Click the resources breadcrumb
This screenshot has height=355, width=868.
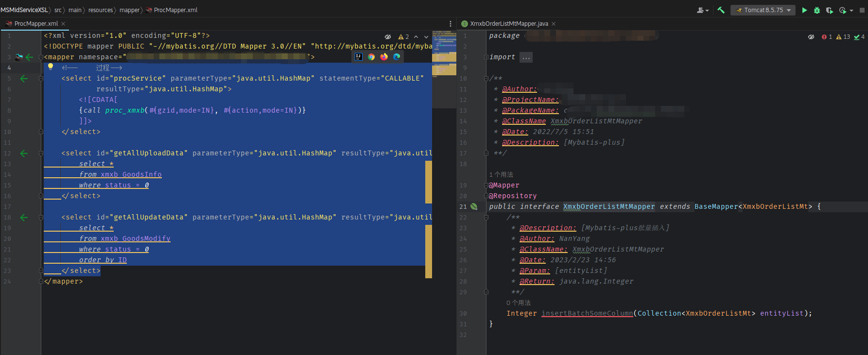pyautogui.click(x=101, y=10)
